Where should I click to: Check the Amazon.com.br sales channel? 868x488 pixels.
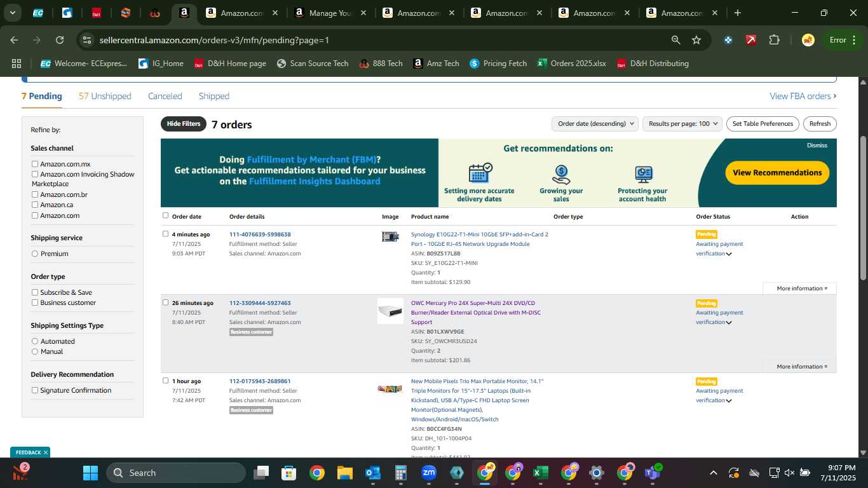35,194
